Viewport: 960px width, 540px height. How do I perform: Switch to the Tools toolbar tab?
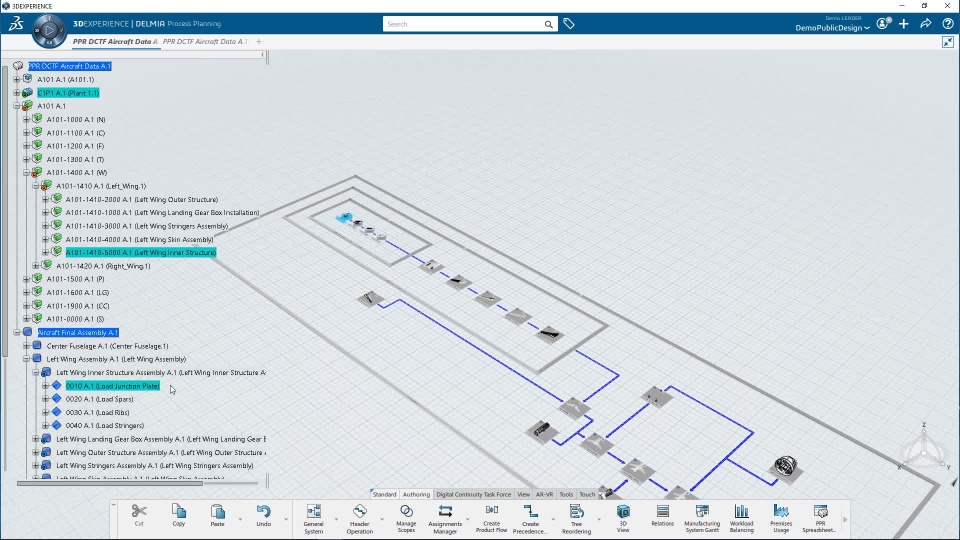click(566, 494)
